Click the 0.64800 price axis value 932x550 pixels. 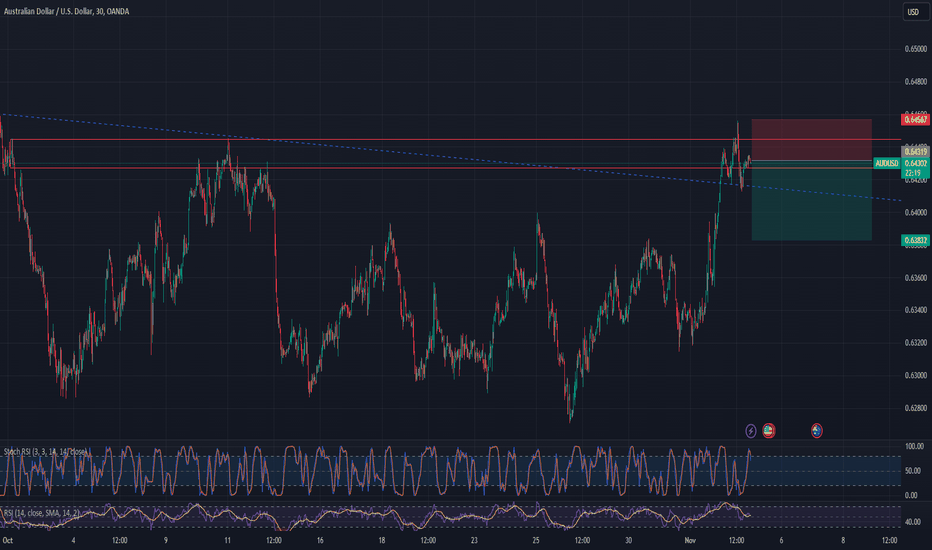(915, 81)
